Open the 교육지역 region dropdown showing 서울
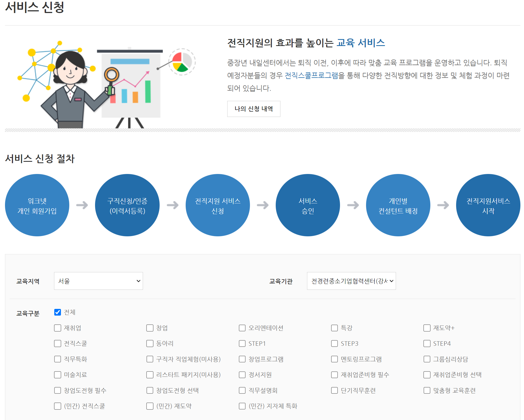The height and width of the screenshot is (420, 524). pos(98,281)
